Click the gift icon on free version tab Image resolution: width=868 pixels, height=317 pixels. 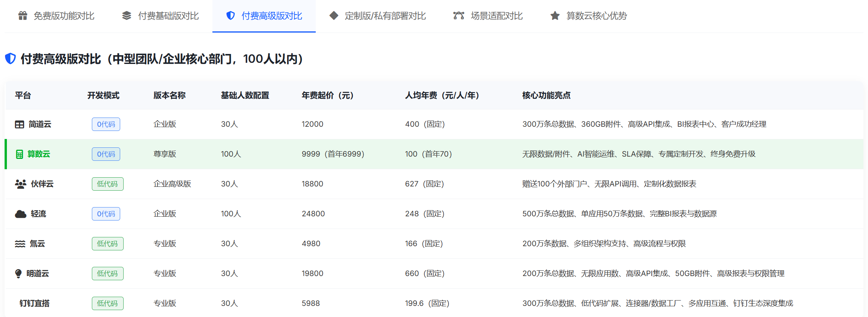click(23, 16)
